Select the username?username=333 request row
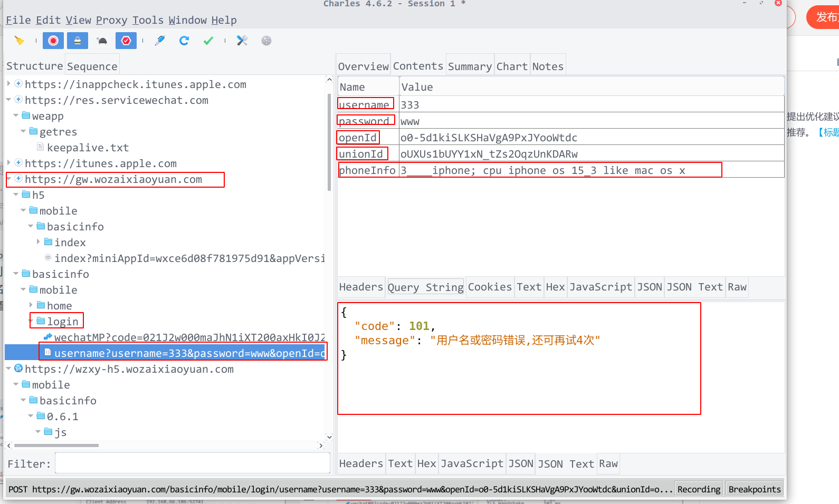Image resolution: width=839 pixels, height=504 pixels. [x=189, y=353]
